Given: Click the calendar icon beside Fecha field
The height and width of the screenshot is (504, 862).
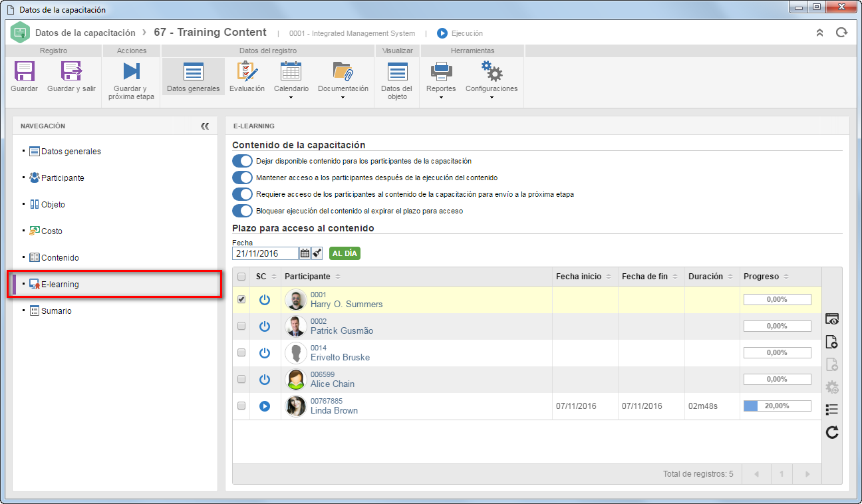Looking at the screenshot, I should tap(305, 253).
